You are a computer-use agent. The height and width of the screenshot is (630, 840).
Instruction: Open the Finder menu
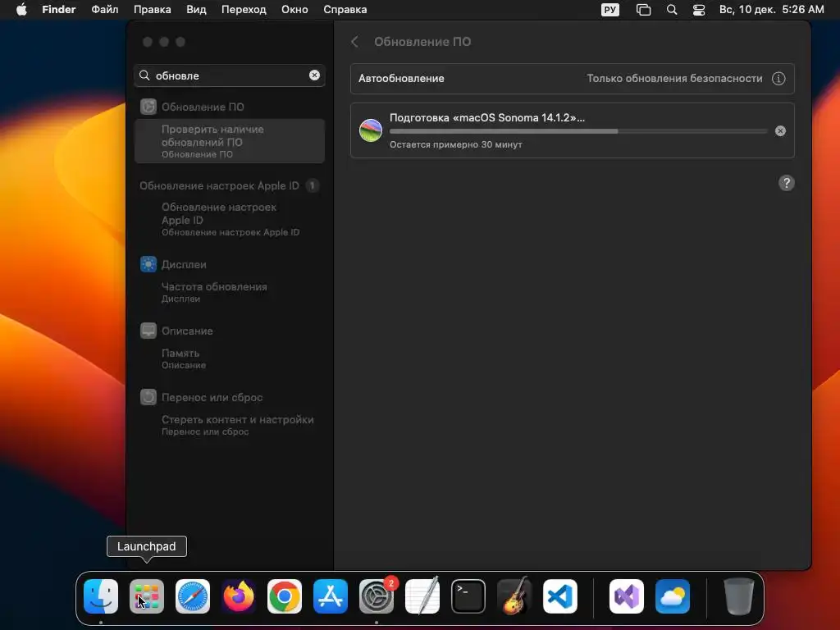pos(59,10)
